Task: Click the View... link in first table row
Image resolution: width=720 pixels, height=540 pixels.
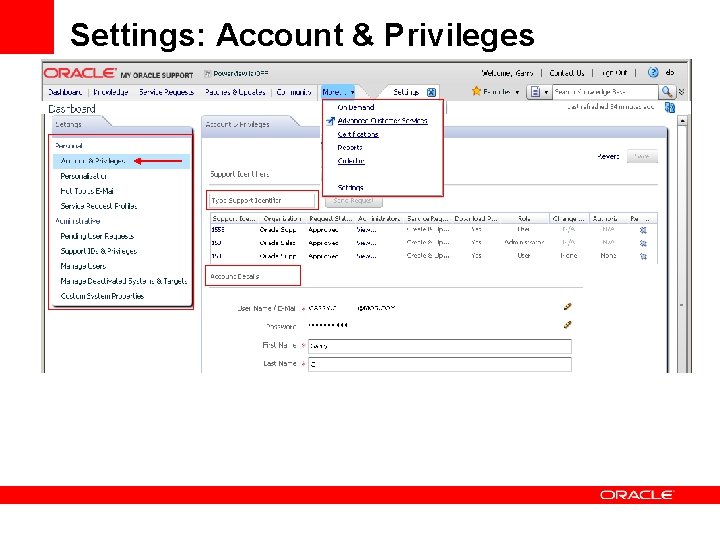Action: pos(366,230)
